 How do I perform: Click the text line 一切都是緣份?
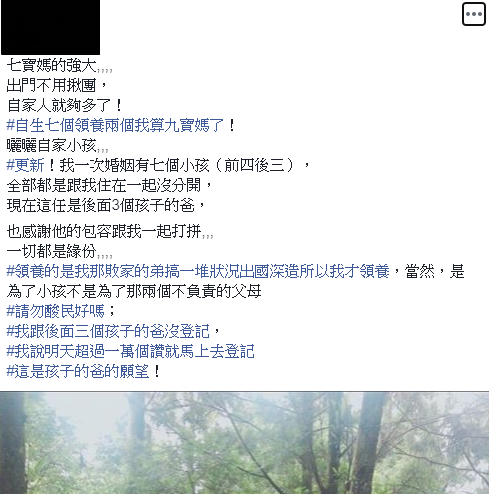pyautogui.click(x=60, y=251)
